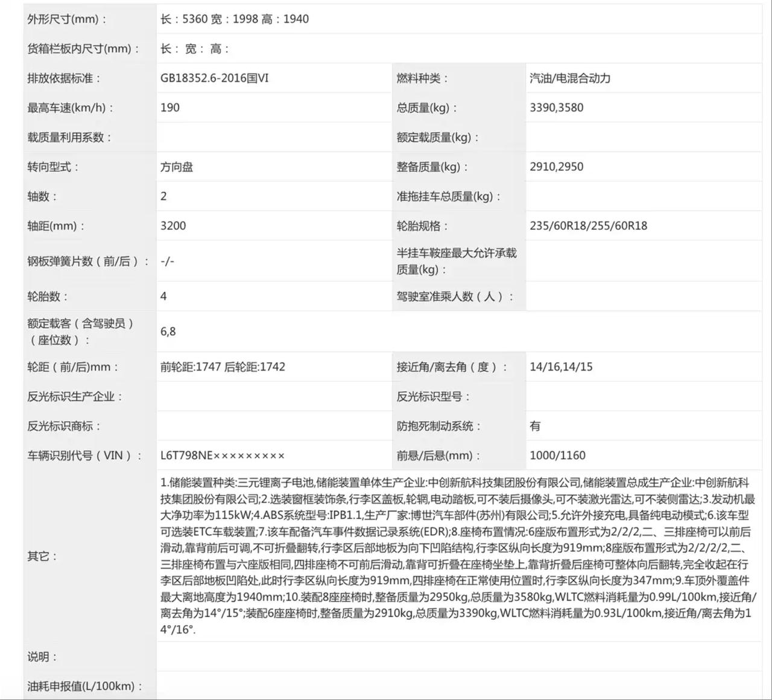
Task: Click the 车辆识别代号(VIN) label
Action: (x=84, y=456)
